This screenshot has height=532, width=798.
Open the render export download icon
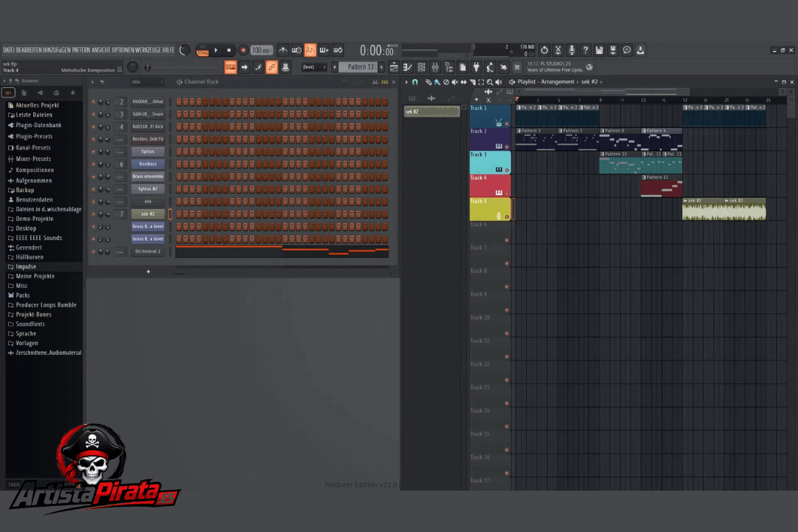[640, 50]
